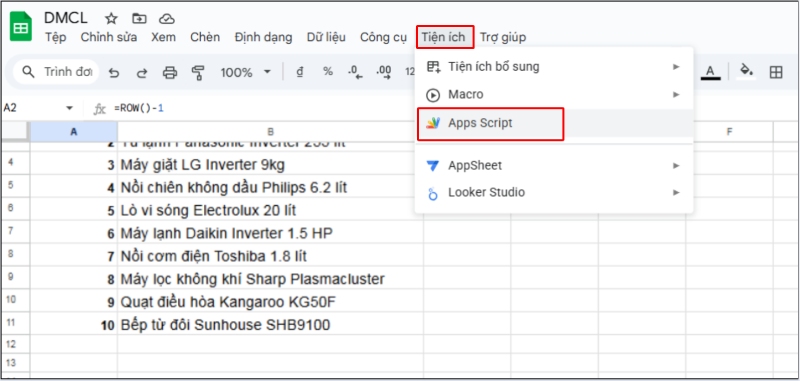800x381 pixels.
Task: Open the Chỉnh sửa menu
Action: [x=109, y=37]
